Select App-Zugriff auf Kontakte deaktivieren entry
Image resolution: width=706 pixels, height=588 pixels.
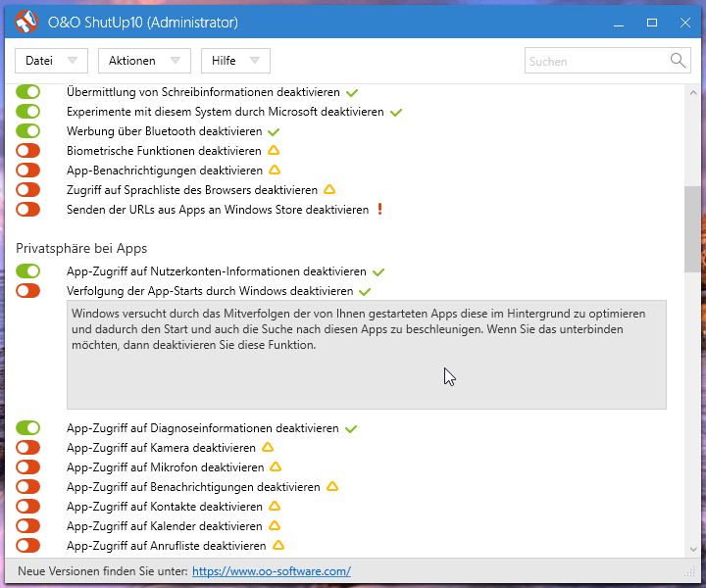click(165, 506)
